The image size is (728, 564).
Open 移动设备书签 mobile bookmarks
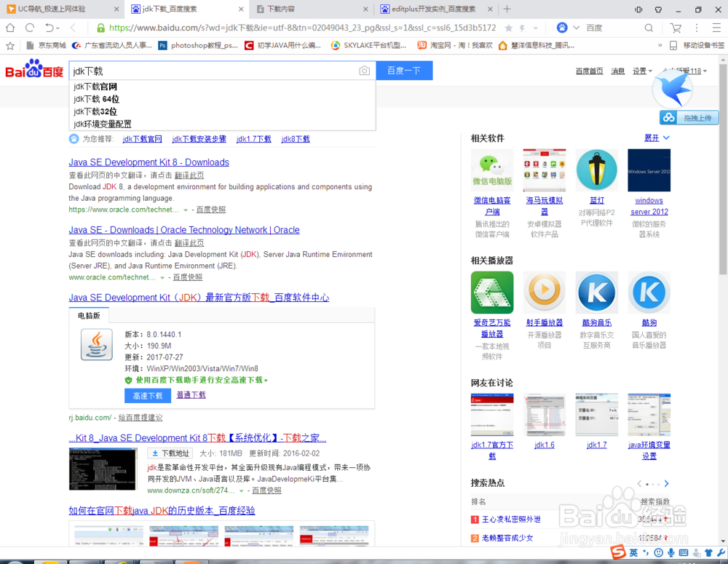tap(697, 46)
